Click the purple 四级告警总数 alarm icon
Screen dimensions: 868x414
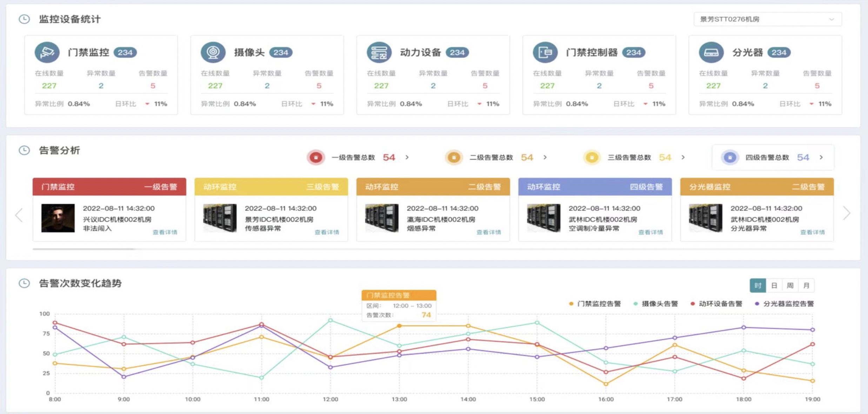730,157
